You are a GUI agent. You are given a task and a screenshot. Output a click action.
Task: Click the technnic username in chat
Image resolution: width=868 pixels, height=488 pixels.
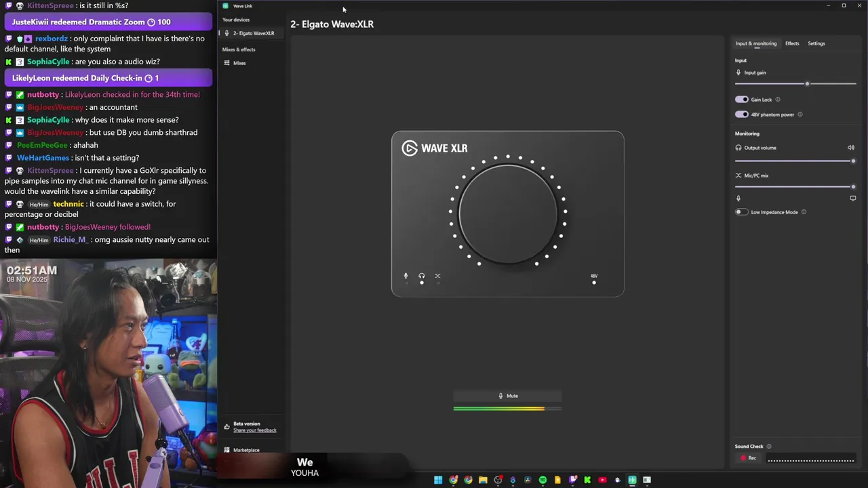(68, 204)
